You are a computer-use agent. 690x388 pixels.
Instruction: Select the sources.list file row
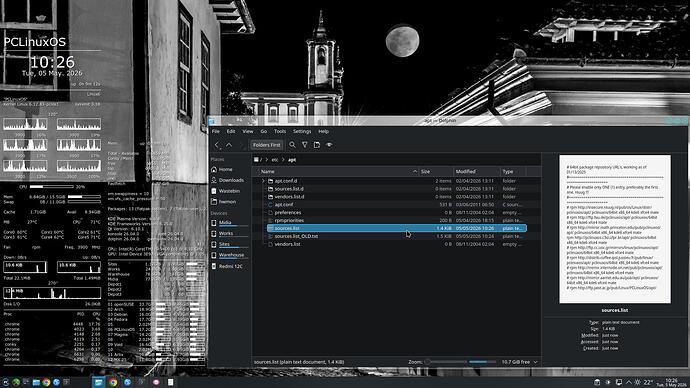pos(396,228)
